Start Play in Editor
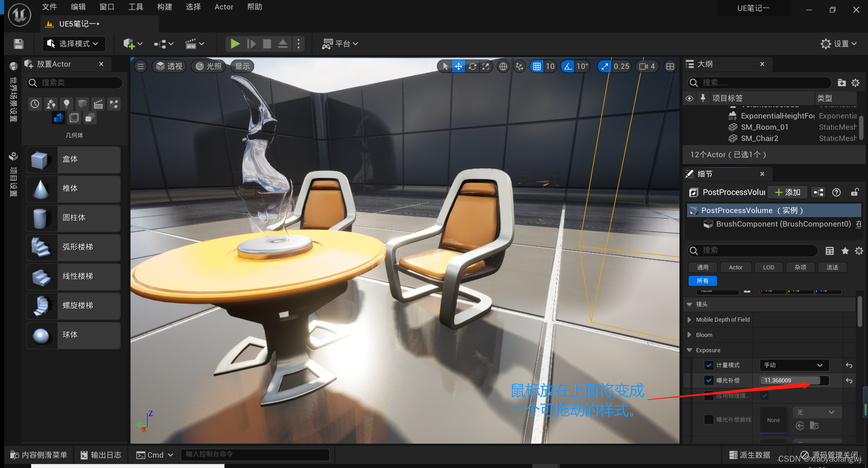868x468 pixels. (235, 44)
